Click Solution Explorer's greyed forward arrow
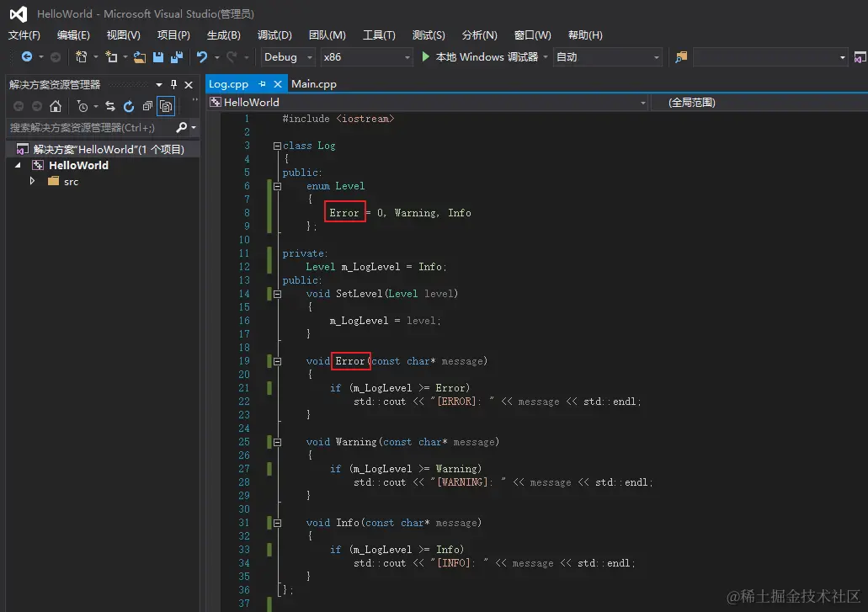The height and width of the screenshot is (612, 868). [x=37, y=106]
